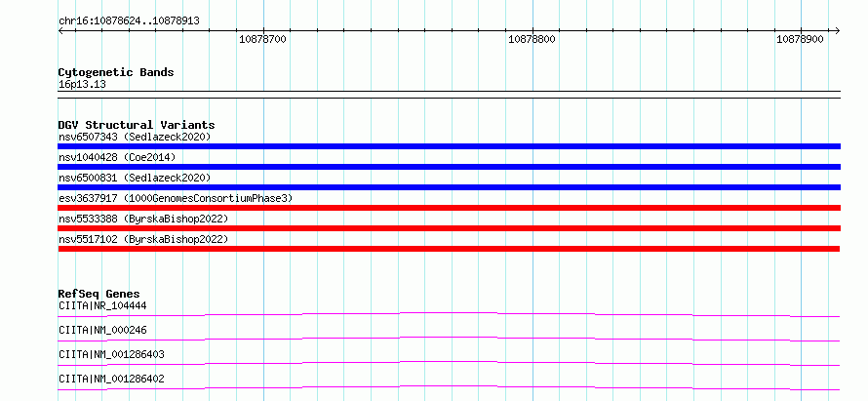Click the blue bar for nsv1040428
Viewport: 868px width, 401px height.
[x=449, y=167]
